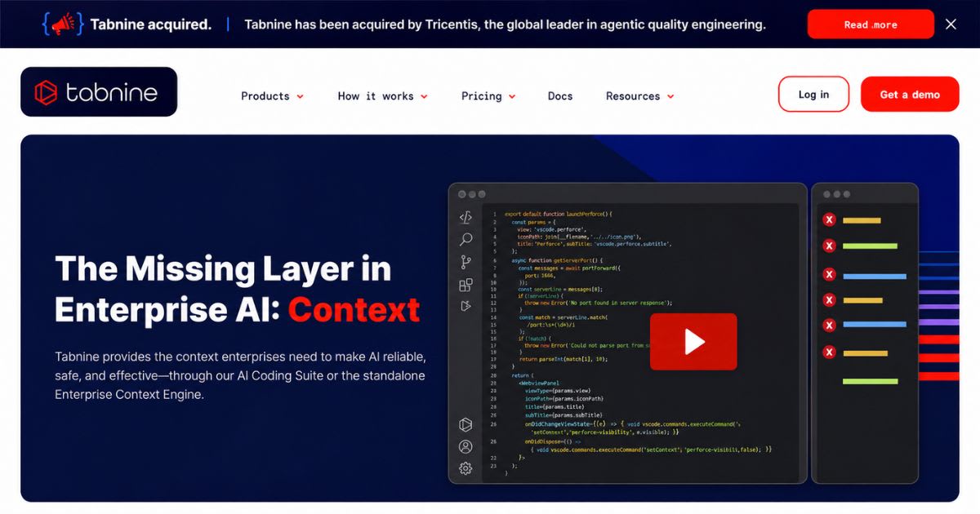Expand the How it works menu chevron
This screenshot has width=980, height=514.
pos(424,96)
